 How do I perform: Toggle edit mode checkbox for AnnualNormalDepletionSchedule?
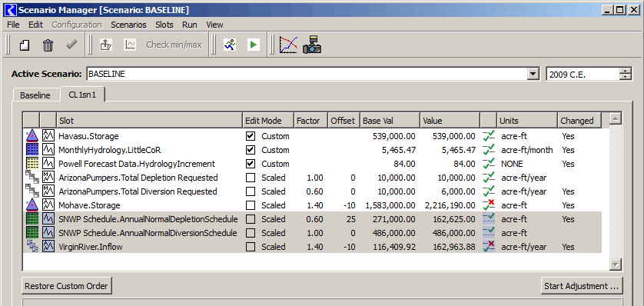point(250,219)
